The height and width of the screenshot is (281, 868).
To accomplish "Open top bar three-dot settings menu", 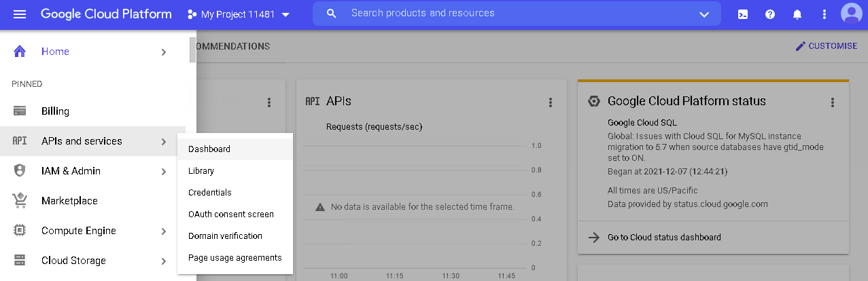I will pyautogui.click(x=824, y=14).
